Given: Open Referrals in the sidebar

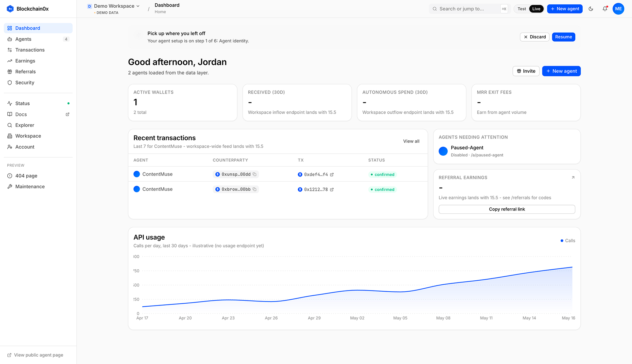Looking at the screenshot, I should (38, 72).
